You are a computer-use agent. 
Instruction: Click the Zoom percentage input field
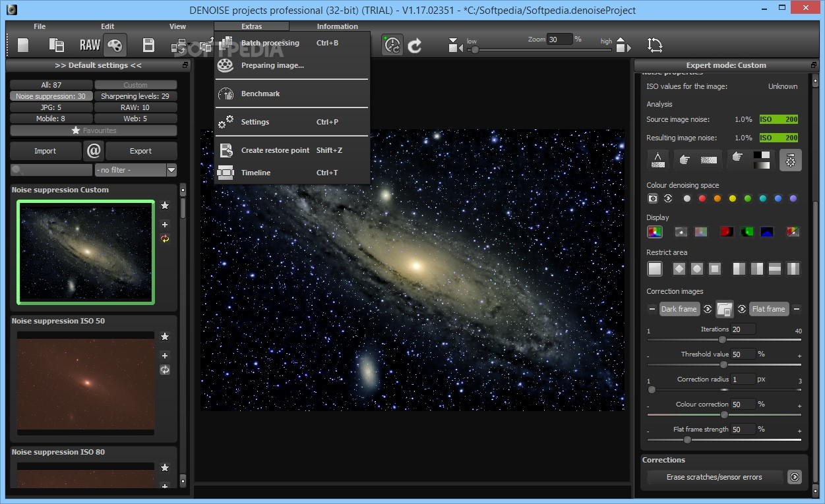tap(560, 40)
